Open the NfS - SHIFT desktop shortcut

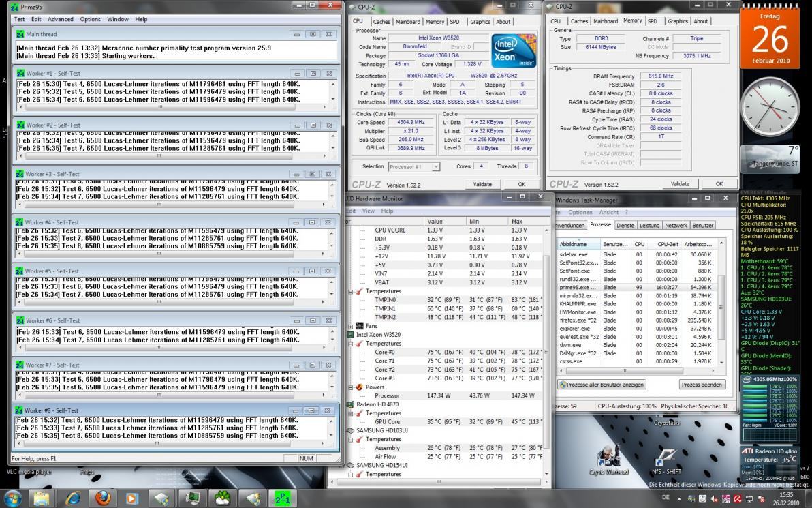666,460
